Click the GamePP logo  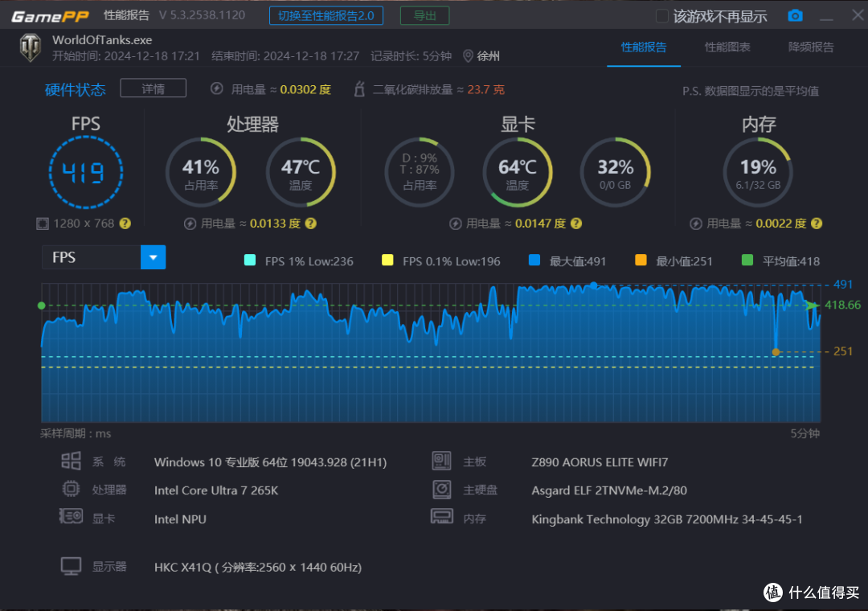click(x=50, y=16)
